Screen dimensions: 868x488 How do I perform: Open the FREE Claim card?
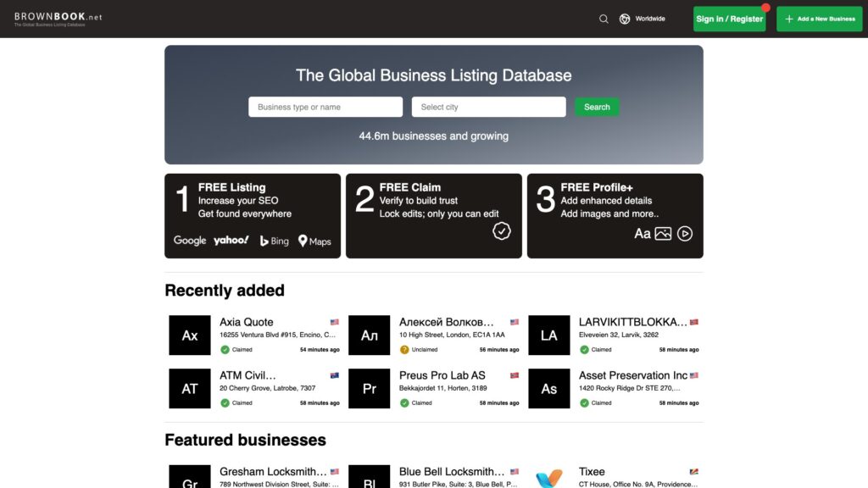click(433, 216)
